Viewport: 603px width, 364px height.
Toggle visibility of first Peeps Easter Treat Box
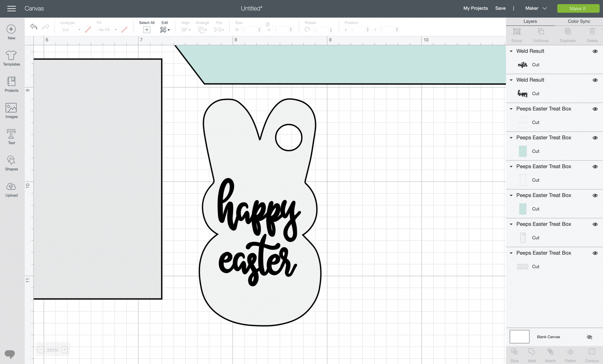tap(595, 109)
